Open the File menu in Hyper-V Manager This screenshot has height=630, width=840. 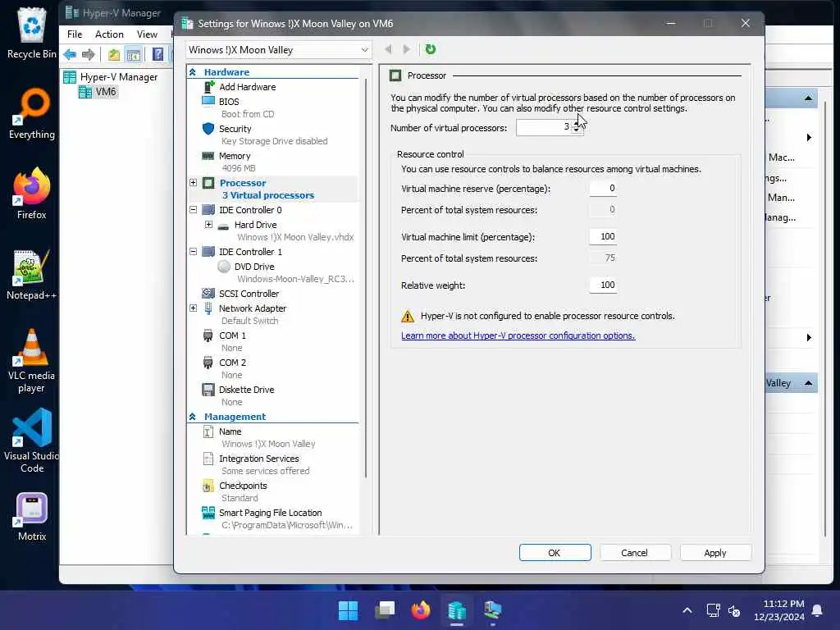tap(75, 34)
